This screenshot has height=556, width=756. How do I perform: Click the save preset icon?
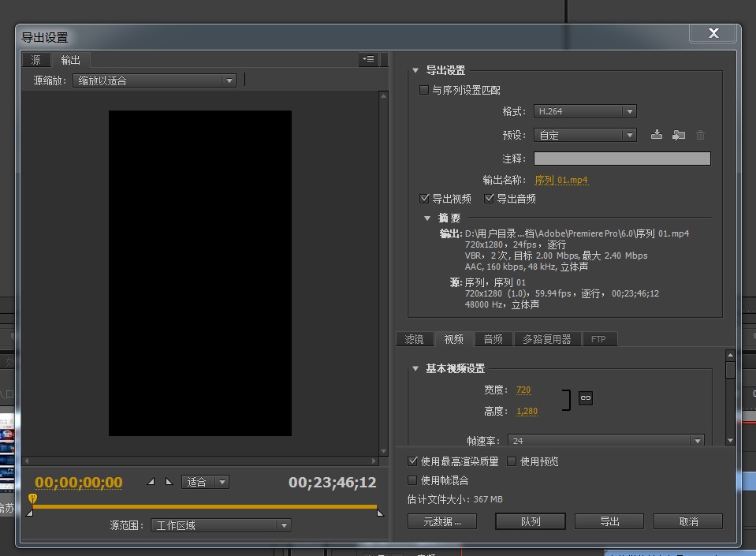click(x=657, y=135)
